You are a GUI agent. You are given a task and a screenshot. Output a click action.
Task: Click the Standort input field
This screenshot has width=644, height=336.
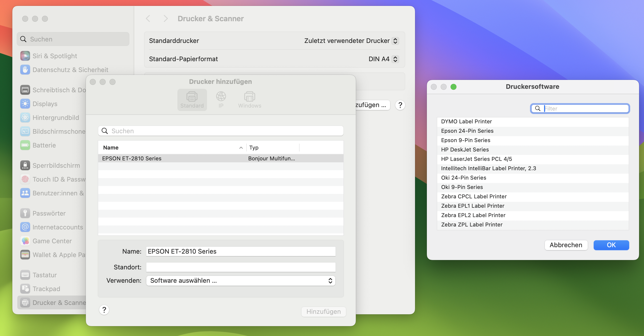coord(241,267)
